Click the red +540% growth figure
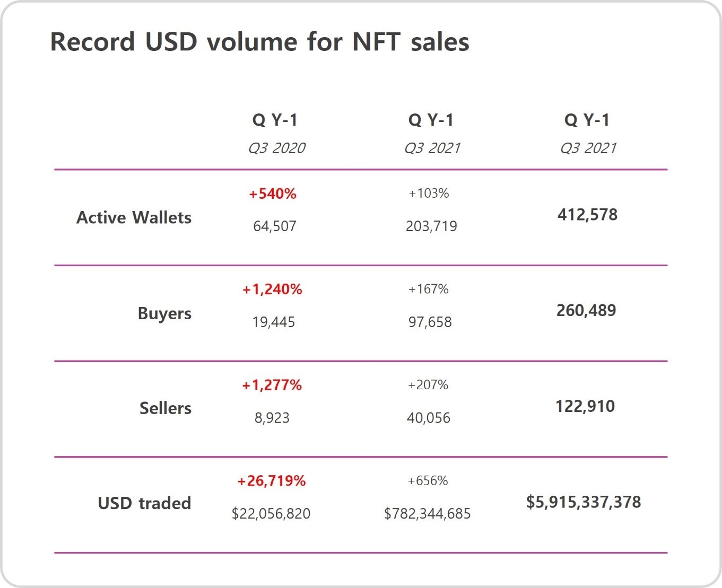 coord(273,194)
